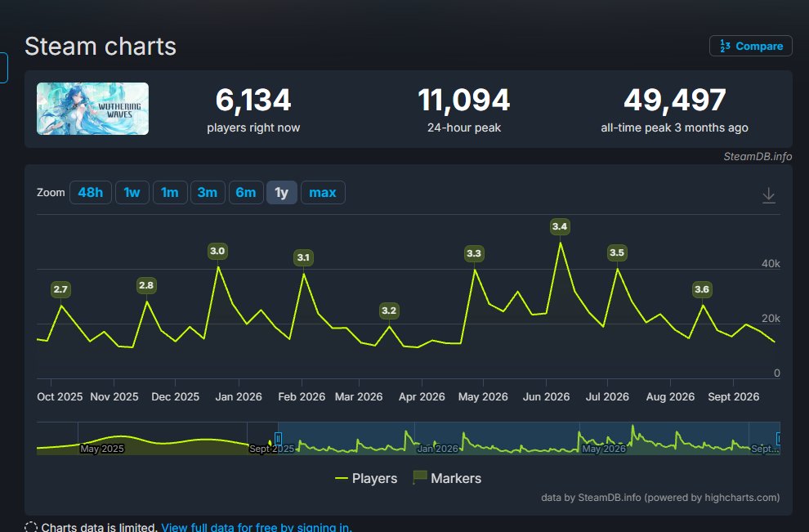The height and width of the screenshot is (532, 809).
Task: Click the Sept 2026 axis label
Action: [734, 396]
